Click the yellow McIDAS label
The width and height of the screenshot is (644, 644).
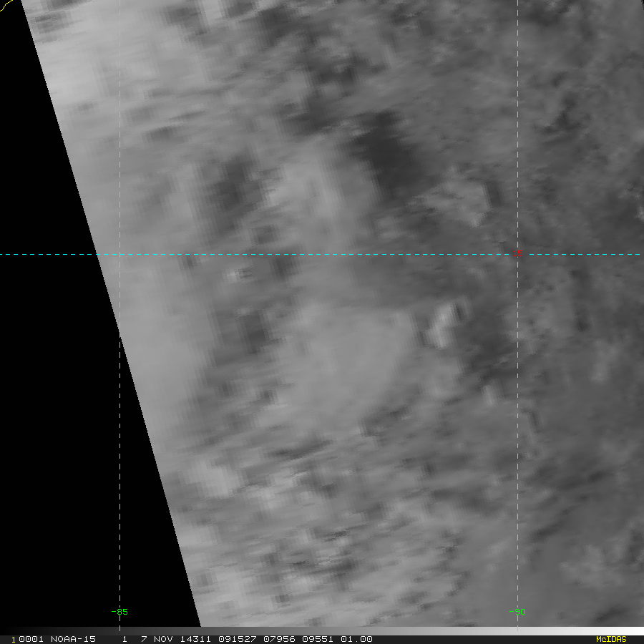click(x=611, y=639)
